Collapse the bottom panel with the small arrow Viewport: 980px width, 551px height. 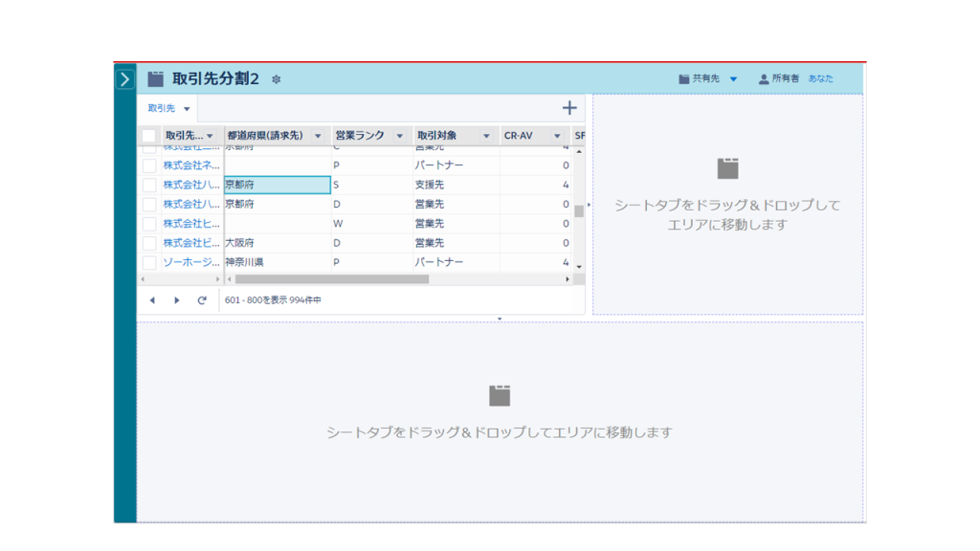pos(500,319)
